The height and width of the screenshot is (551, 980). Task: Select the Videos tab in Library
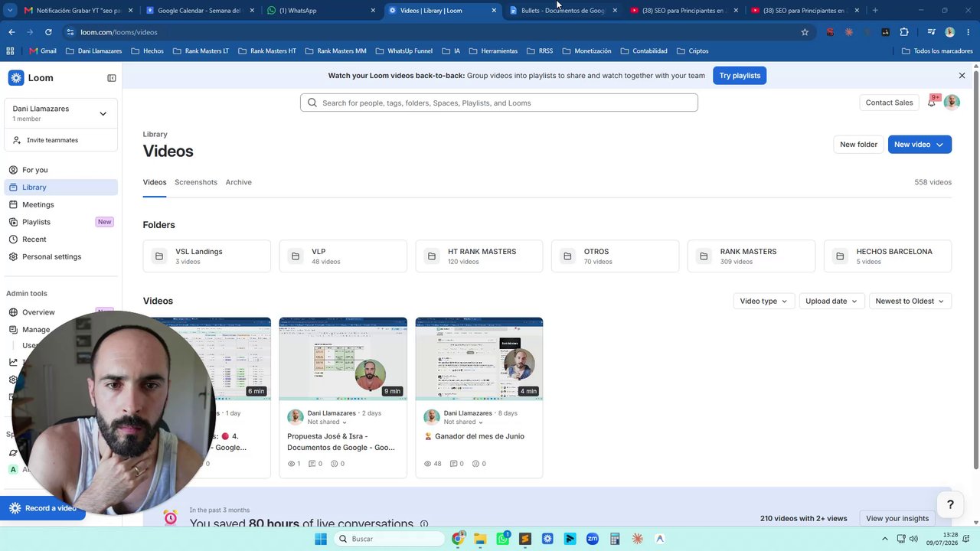pos(155,182)
